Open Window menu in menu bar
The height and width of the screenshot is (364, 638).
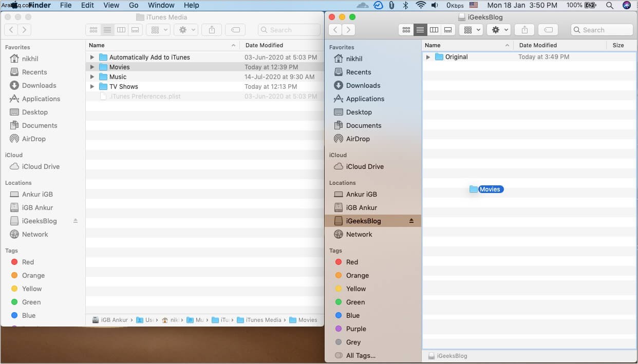tap(161, 5)
